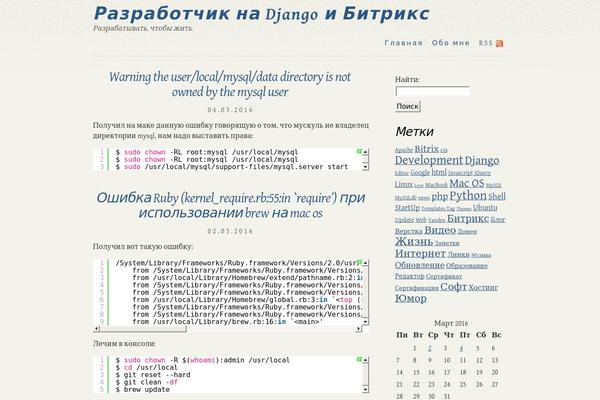Click the left scroll arrow under the Ruby error trace
This screenshot has height=400, width=600.
tap(96, 328)
